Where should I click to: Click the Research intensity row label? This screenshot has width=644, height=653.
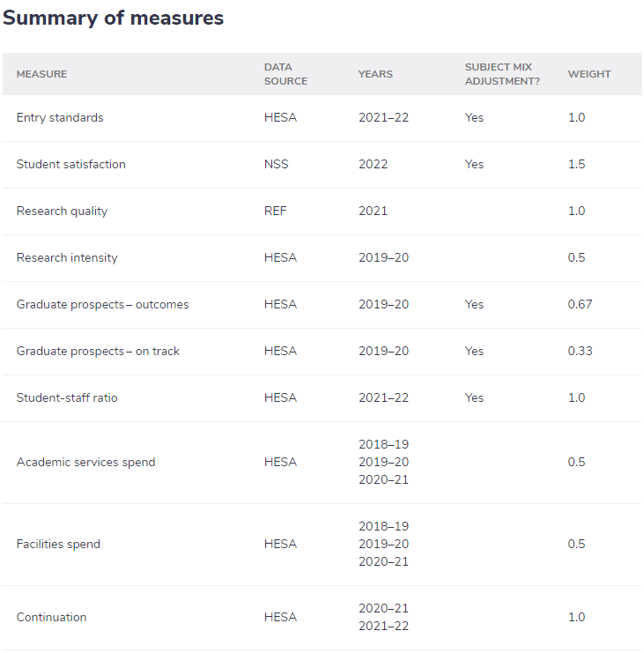[x=67, y=258]
